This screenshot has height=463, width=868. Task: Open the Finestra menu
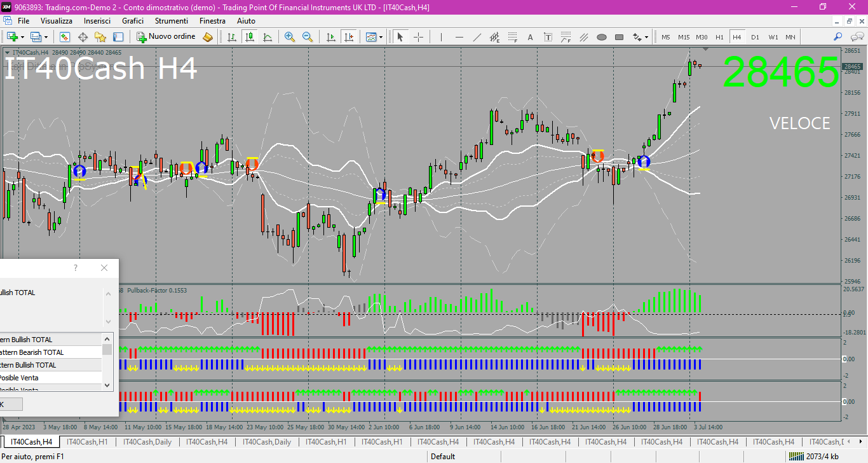coord(212,21)
